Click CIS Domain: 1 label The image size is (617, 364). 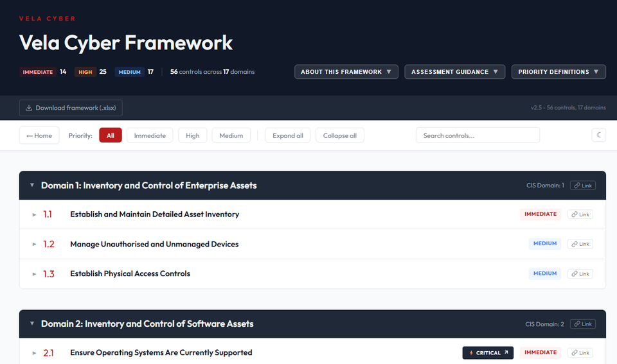[545, 186]
